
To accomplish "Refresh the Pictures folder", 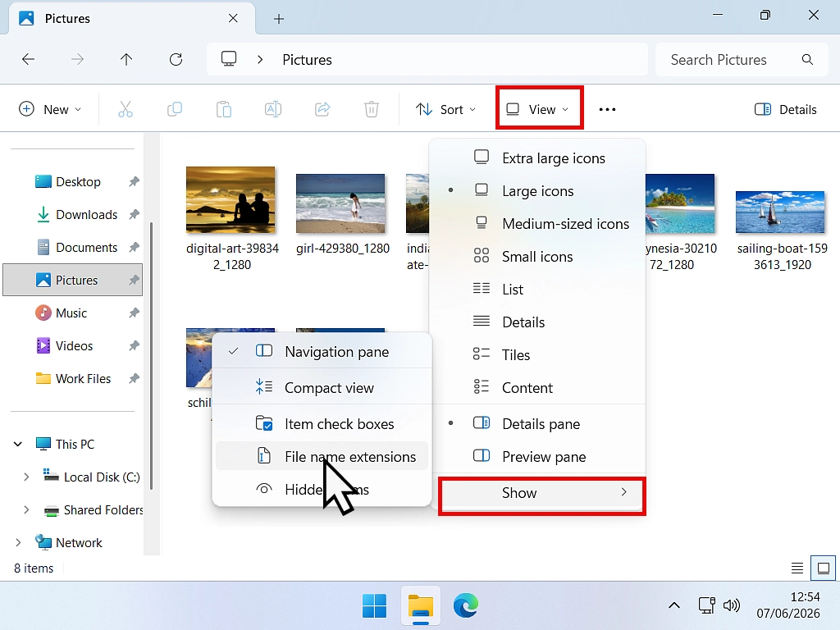I will 176,59.
